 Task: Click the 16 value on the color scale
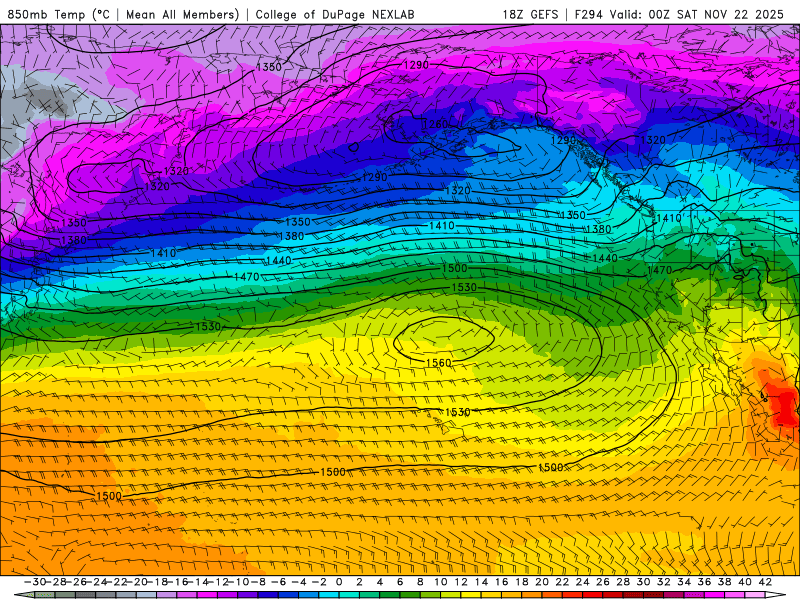click(x=502, y=582)
